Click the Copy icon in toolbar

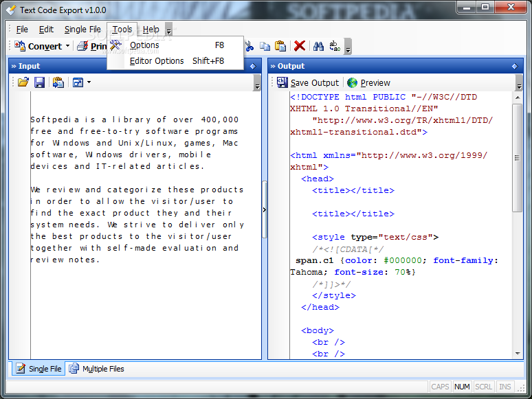[265, 46]
